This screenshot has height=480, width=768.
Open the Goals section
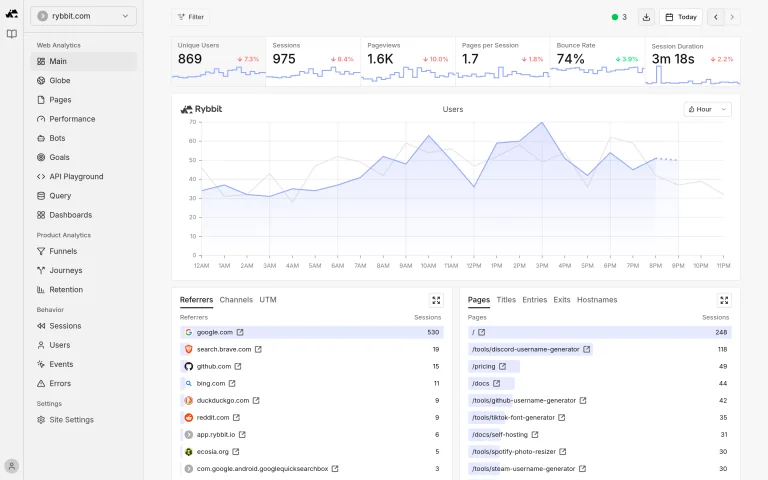[x=83, y=157]
